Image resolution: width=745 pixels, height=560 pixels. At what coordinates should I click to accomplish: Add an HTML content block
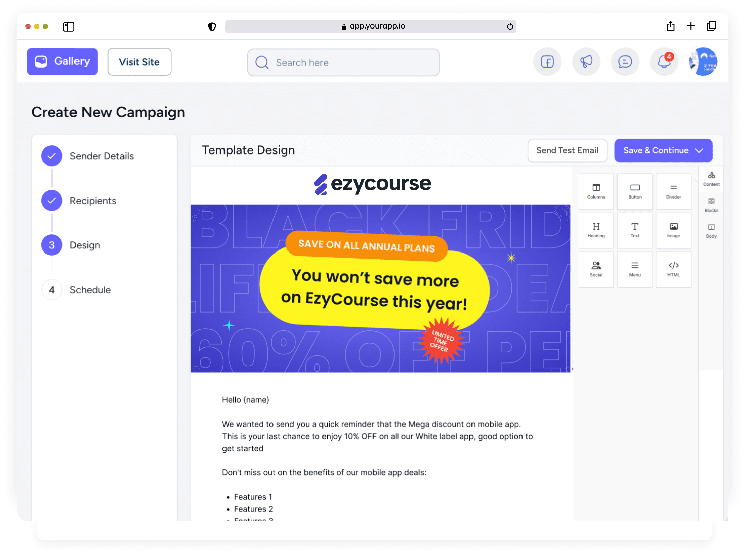tap(674, 270)
